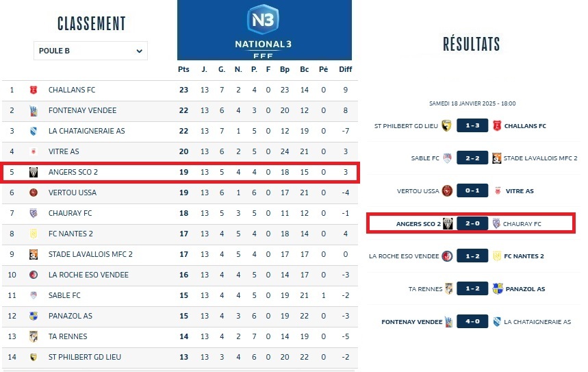Select the Chauray FC standings row
The width and height of the screenshot is (588, 372).
point(70,213)
